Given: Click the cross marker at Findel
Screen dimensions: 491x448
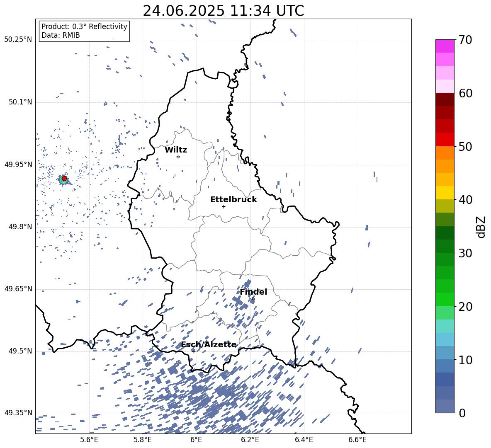Looking at the screenshot, I should pos(253,299).
